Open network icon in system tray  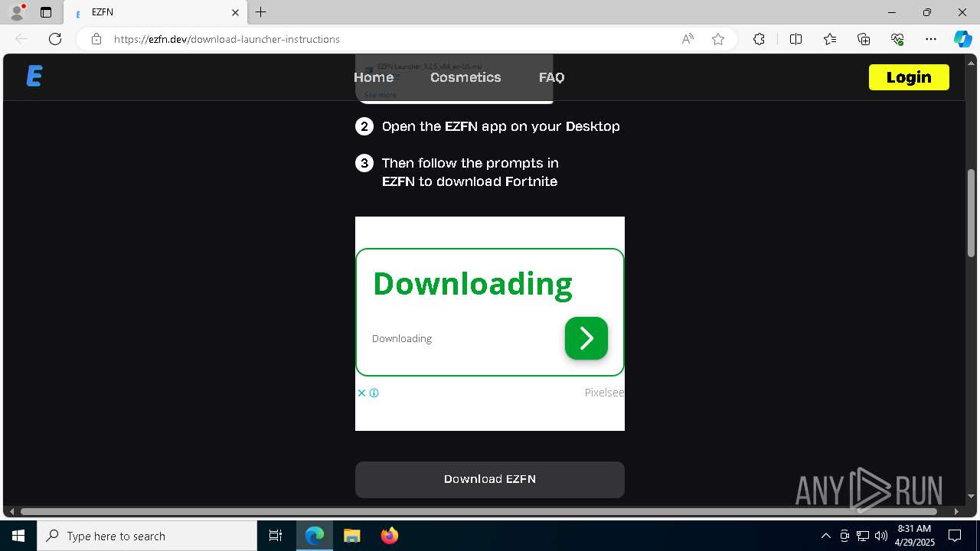[863, 536]
